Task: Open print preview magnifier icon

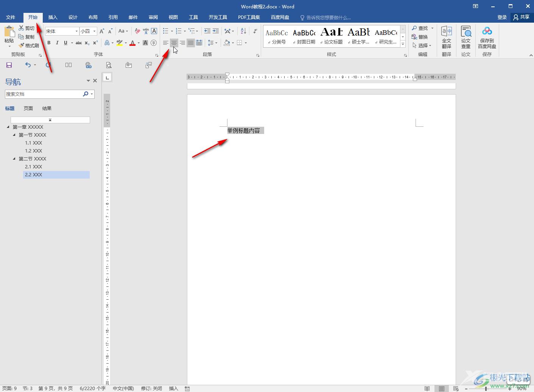Action: tap(109, 65)
